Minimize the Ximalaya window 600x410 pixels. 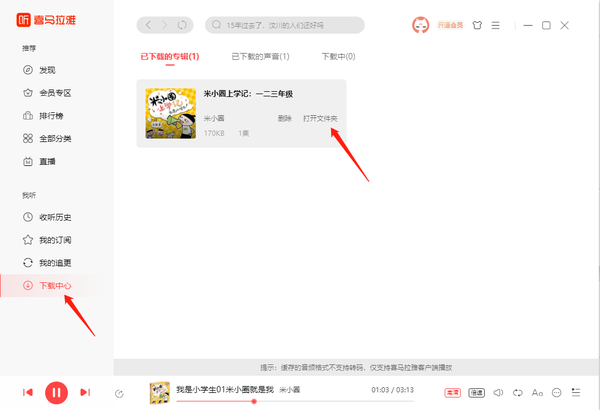point(528,25)
